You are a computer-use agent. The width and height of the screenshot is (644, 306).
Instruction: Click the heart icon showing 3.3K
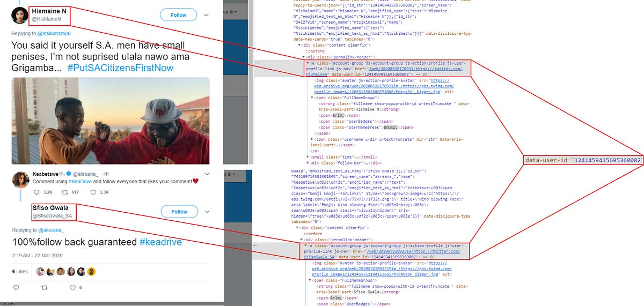point(94,191)
